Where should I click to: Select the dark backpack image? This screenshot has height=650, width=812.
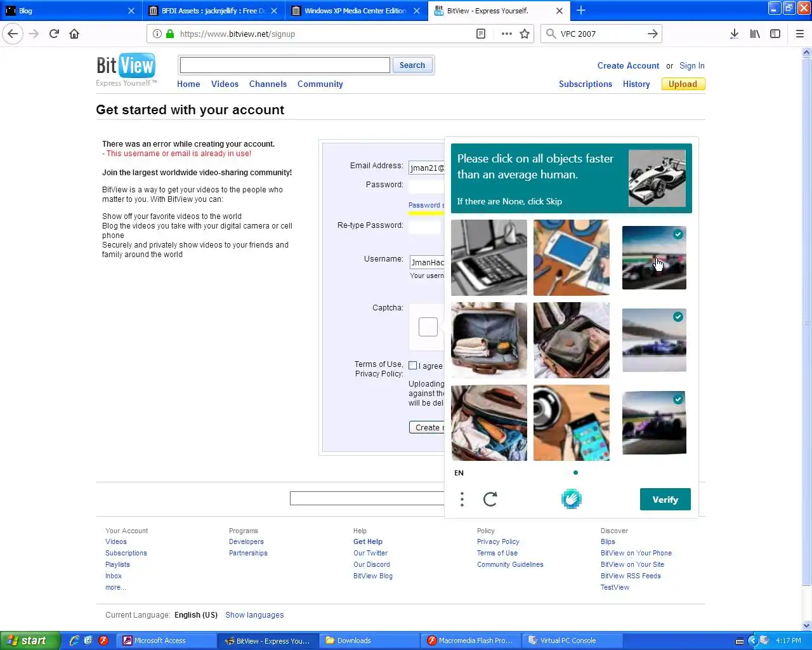pos(572,340)
